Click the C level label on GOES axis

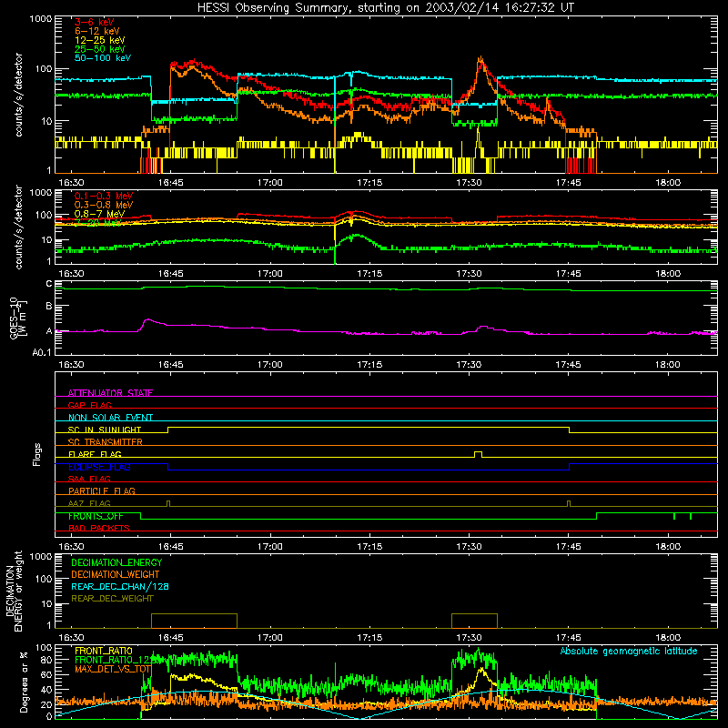click(49, 284)
